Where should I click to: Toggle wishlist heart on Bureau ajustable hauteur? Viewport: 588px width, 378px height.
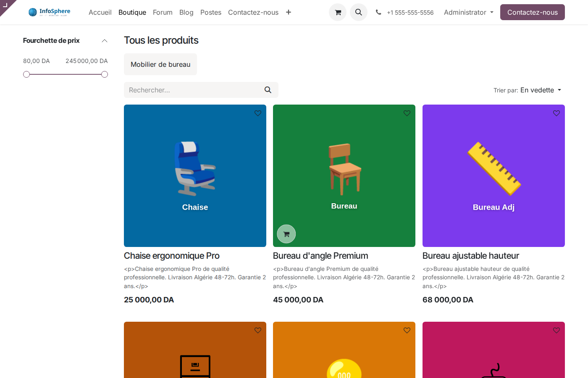pos(556,113)
